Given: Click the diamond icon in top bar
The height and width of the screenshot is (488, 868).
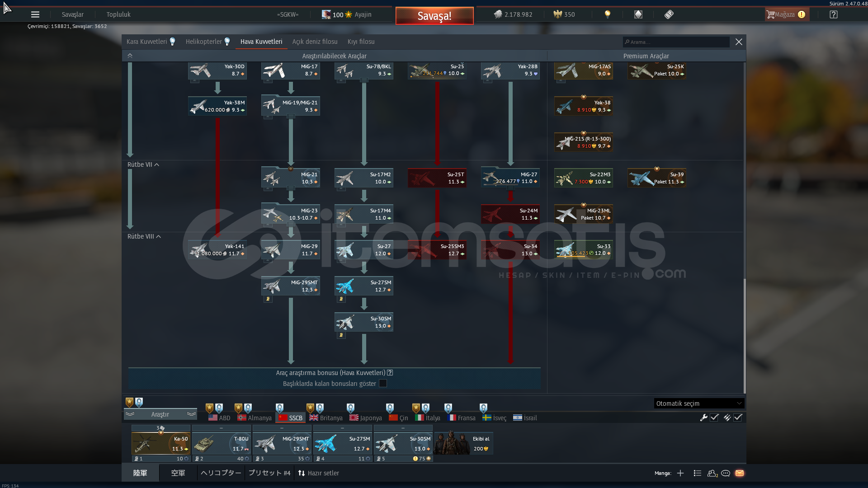Looking at the screenshot, I should 638,14.
